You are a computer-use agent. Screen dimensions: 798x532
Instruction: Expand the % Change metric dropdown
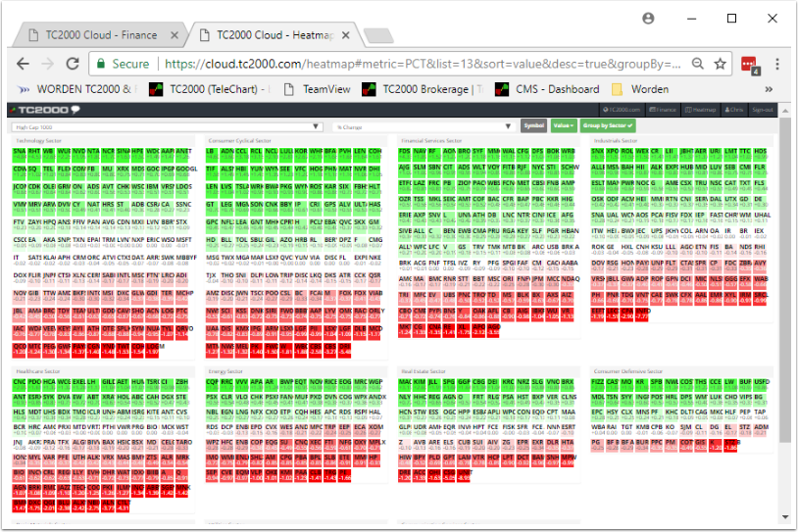(x=423, y=126)
